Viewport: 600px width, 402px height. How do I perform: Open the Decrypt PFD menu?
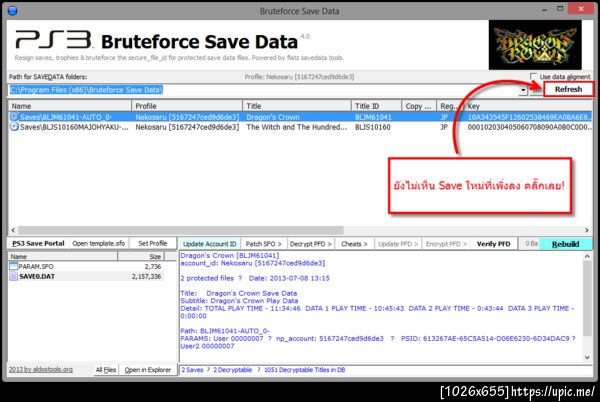click(310, 244)
